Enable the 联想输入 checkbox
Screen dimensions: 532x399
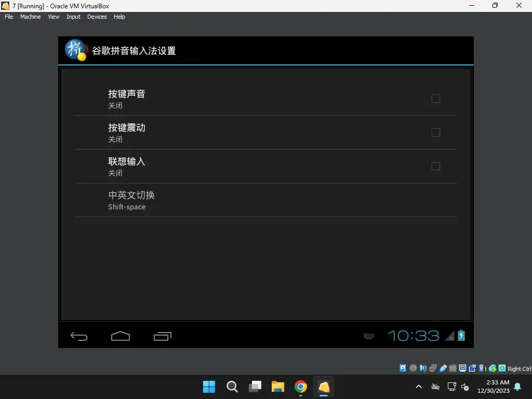click(436, 166)
